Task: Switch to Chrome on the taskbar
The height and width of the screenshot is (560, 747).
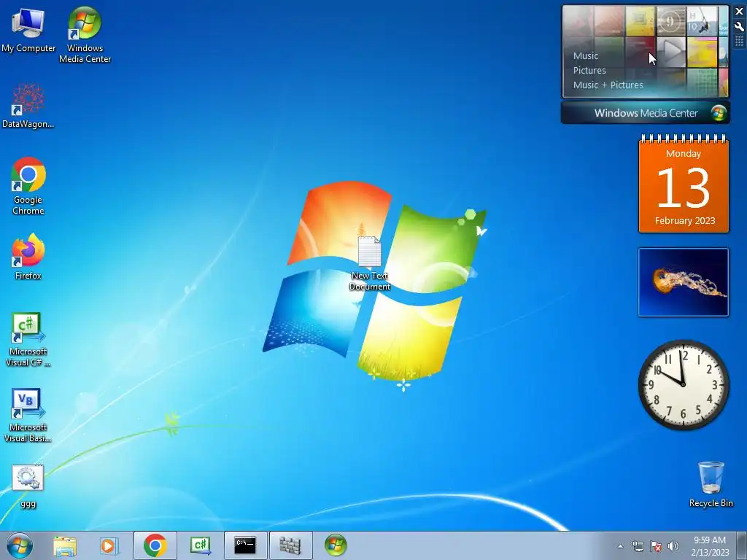Action: click(x=155, y=545)
